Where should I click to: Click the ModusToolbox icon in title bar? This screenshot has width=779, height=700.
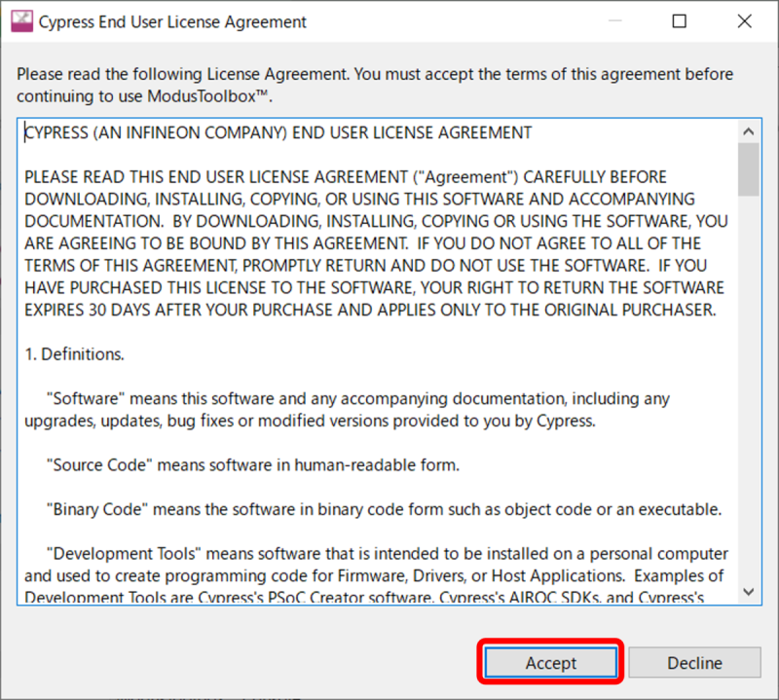point(21,21)
